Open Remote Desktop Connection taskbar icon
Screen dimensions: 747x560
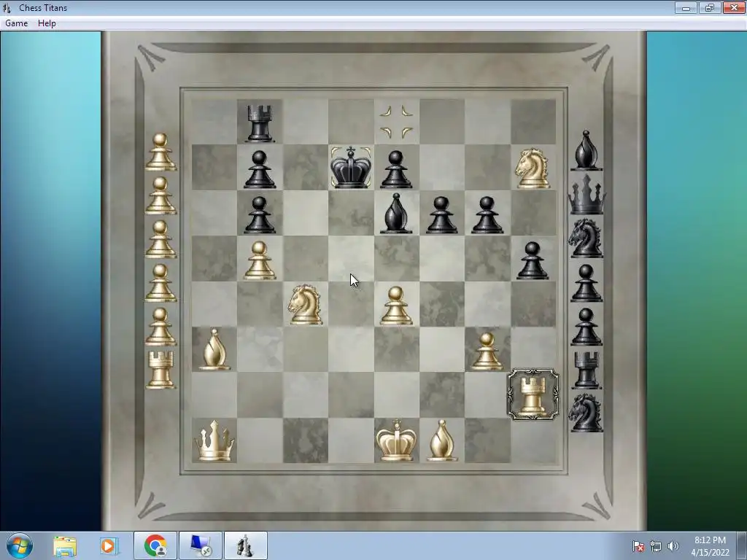201,545
